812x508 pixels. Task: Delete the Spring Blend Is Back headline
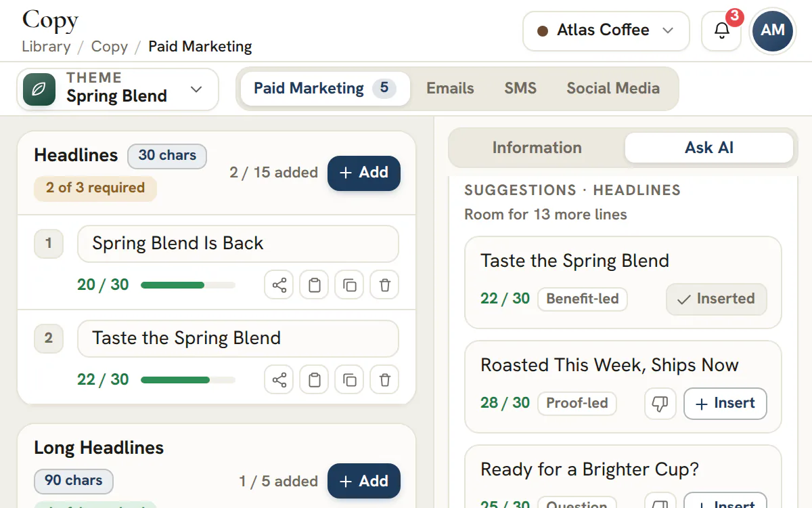click(385, 285)
